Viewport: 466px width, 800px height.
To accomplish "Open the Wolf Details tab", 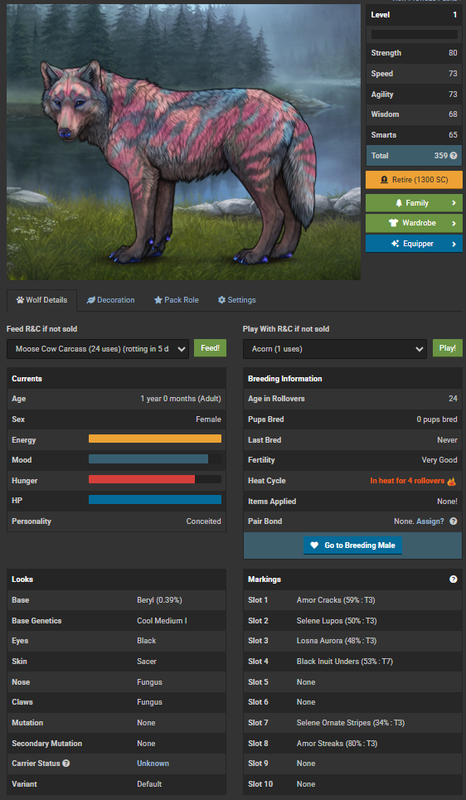I will 42,300.
